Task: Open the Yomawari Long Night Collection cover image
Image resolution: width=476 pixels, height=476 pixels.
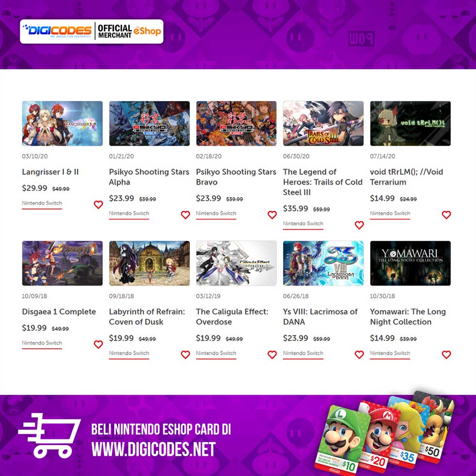Action: 410,263
